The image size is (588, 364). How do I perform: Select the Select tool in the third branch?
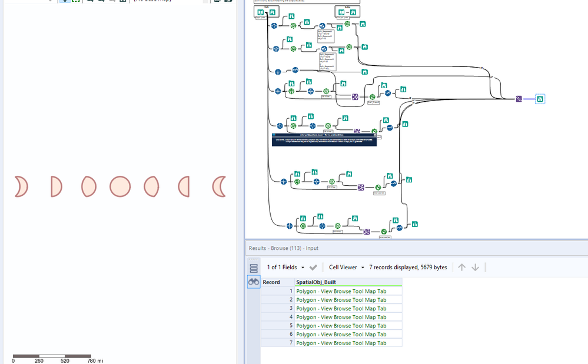coord(295,70)
